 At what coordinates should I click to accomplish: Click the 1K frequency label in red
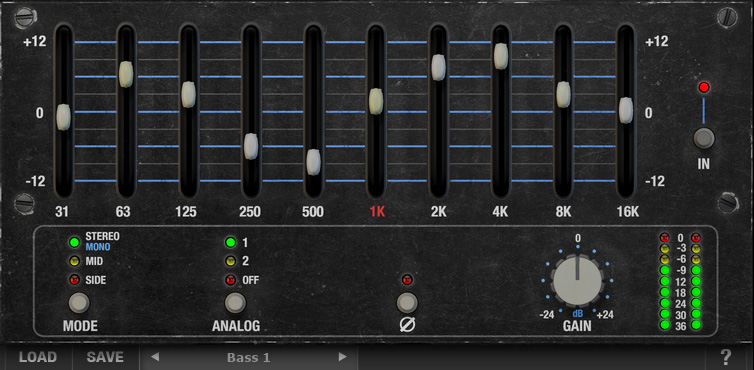377,212
